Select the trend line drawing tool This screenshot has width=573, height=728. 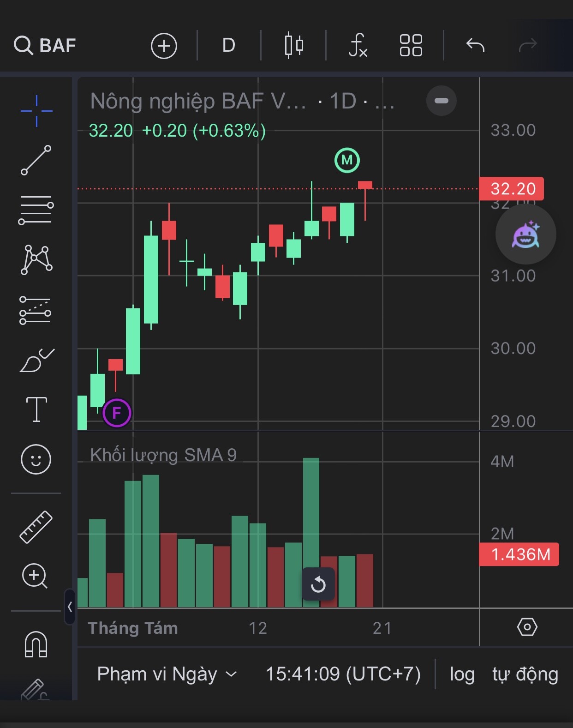point(36,160)
